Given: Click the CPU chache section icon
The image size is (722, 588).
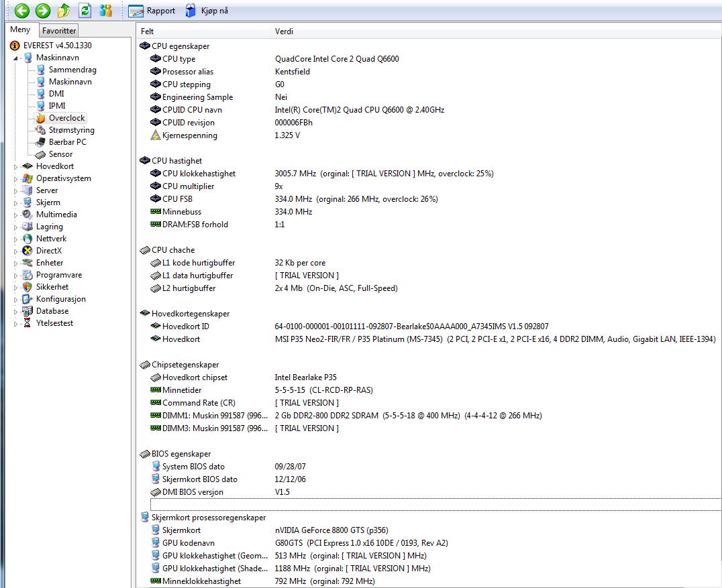Looking at the screenshot, I should coord(144,250).
